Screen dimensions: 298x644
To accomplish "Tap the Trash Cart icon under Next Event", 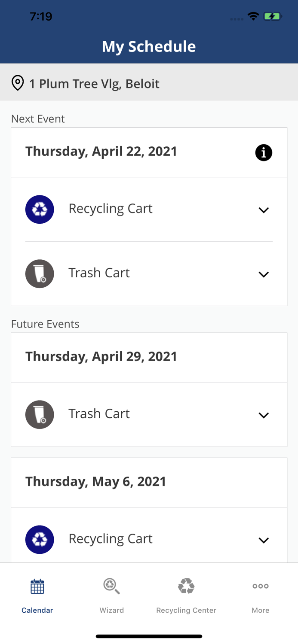I will (40, 273).
